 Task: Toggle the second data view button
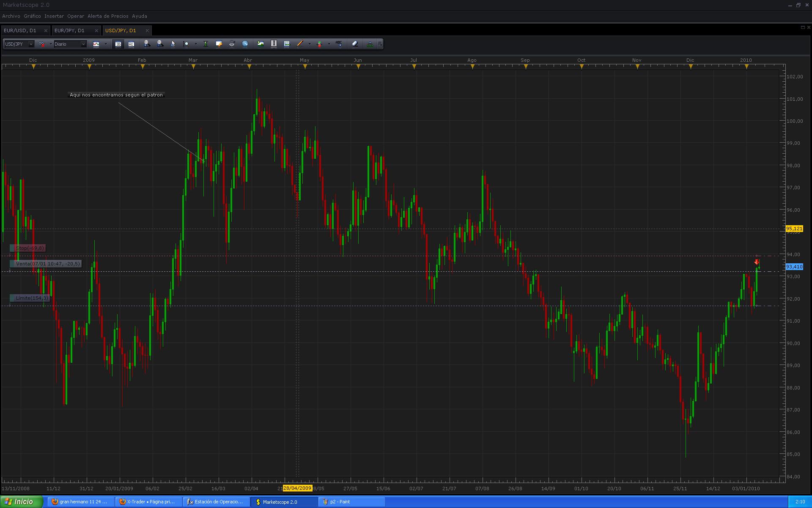[131, 44]
